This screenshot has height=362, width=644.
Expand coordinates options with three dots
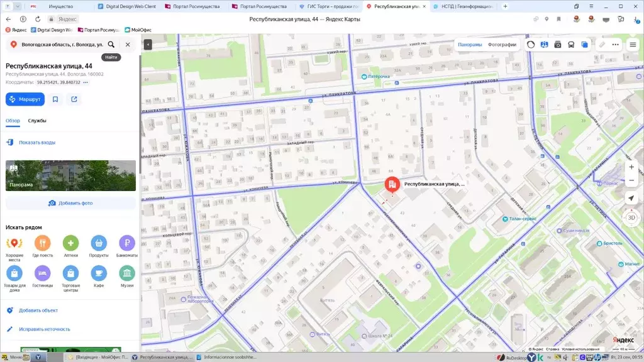coord(86,82)
